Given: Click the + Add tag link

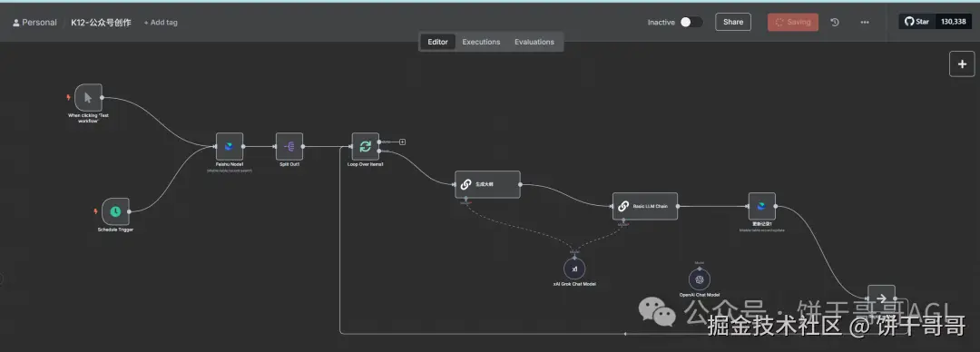Looking at the screenshot, I should click(161, 23).
